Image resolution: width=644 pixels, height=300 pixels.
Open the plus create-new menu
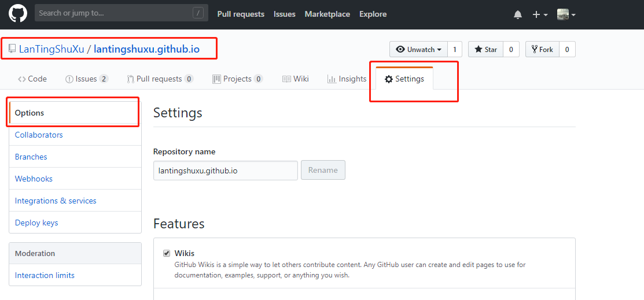[x=540, y=15]
